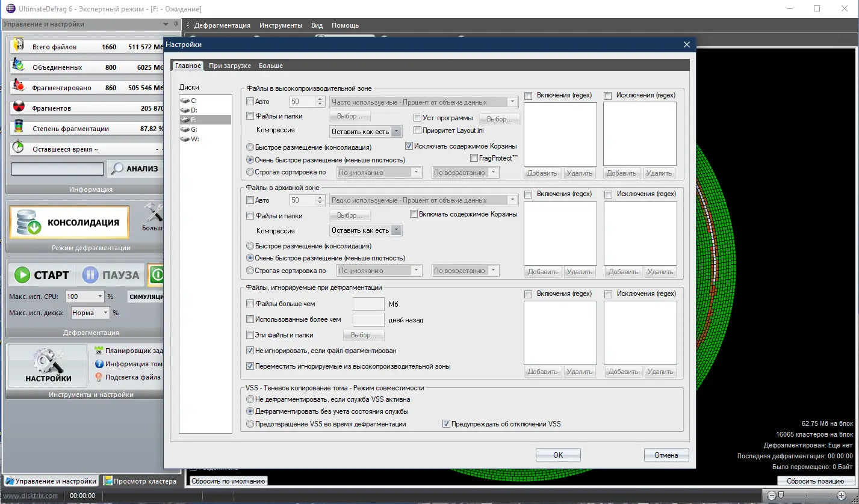Open Компрессия dropdown in the high-performance zone

click(366, 131)
